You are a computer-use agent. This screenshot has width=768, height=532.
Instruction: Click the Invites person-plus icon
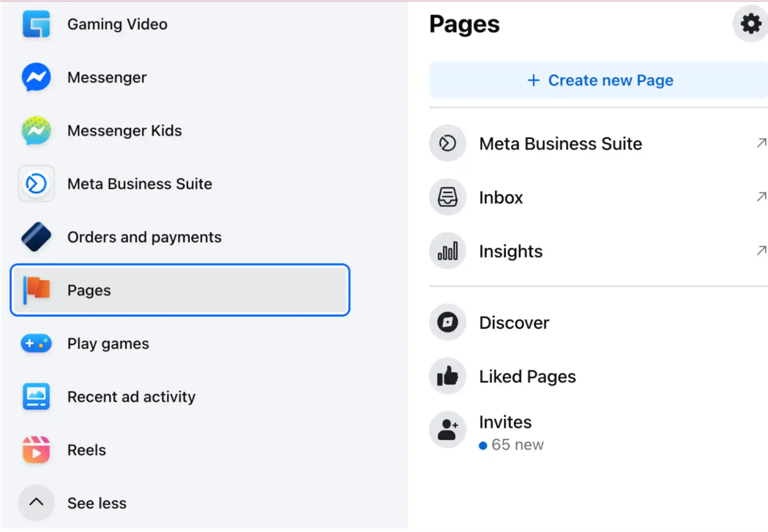pyautogui.click(x=448, y=429)
